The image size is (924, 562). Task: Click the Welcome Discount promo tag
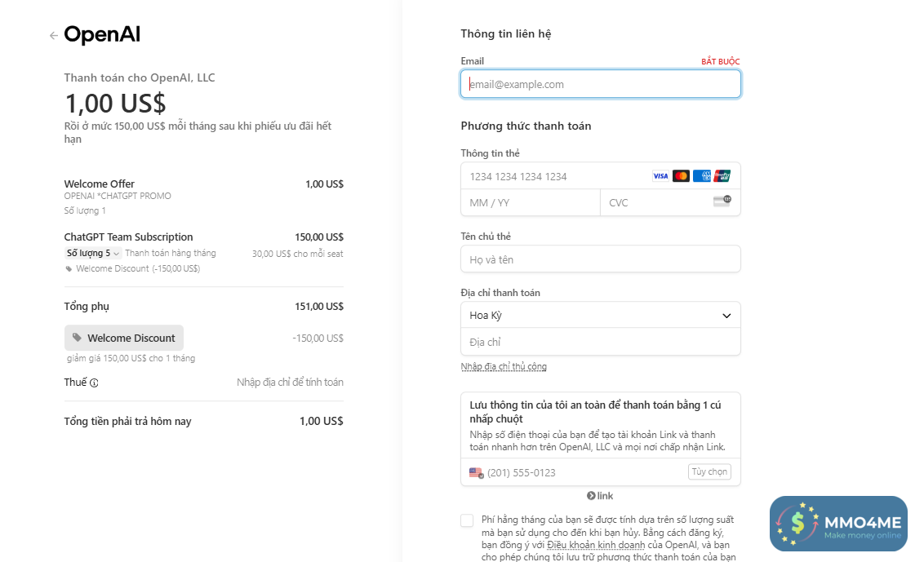pyautogui.click(x=124, y=338)
